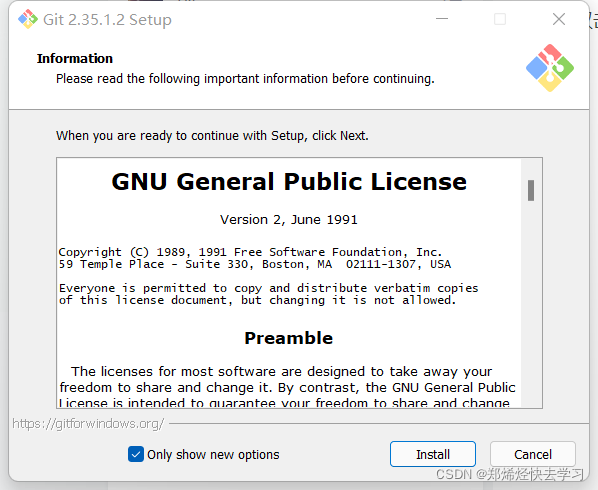
Task: Click the of this license document line
Action: [257, 300]
